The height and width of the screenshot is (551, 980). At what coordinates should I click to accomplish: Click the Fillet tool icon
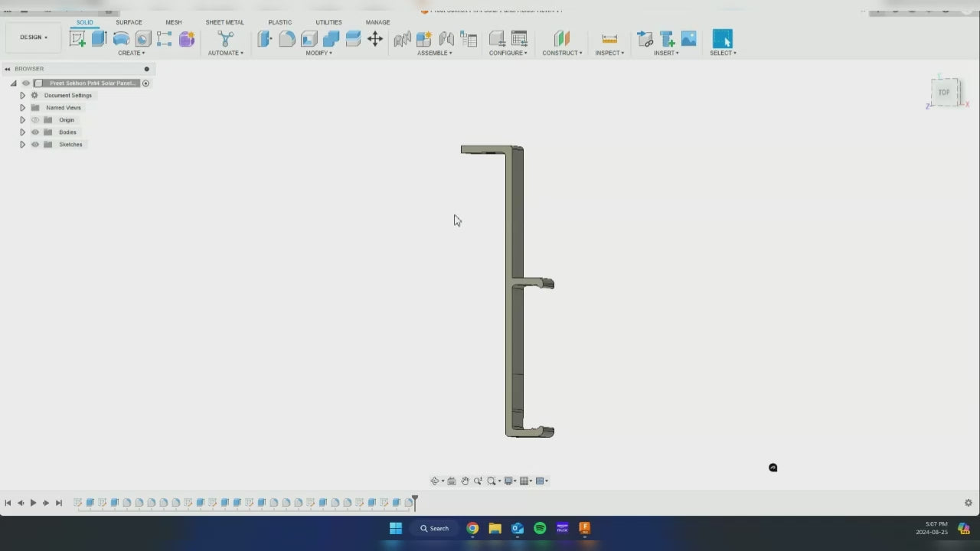click(x=287, y=38)
